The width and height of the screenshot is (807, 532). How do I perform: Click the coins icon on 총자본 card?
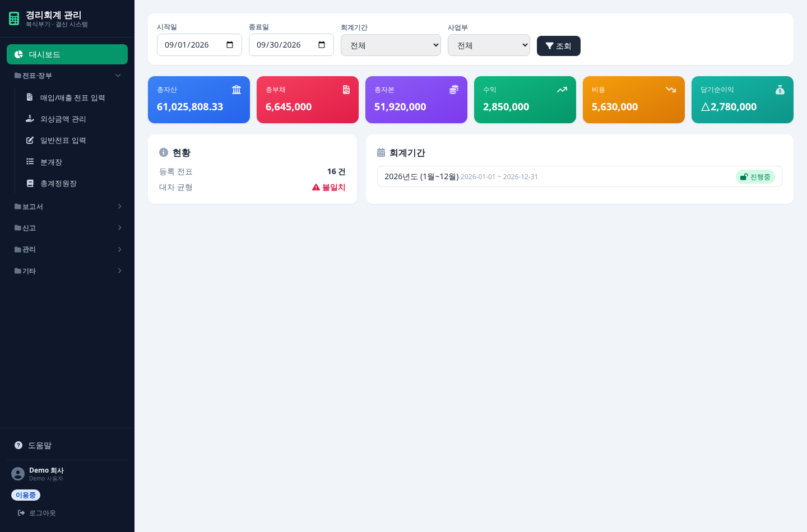click(x=454, y=90)
